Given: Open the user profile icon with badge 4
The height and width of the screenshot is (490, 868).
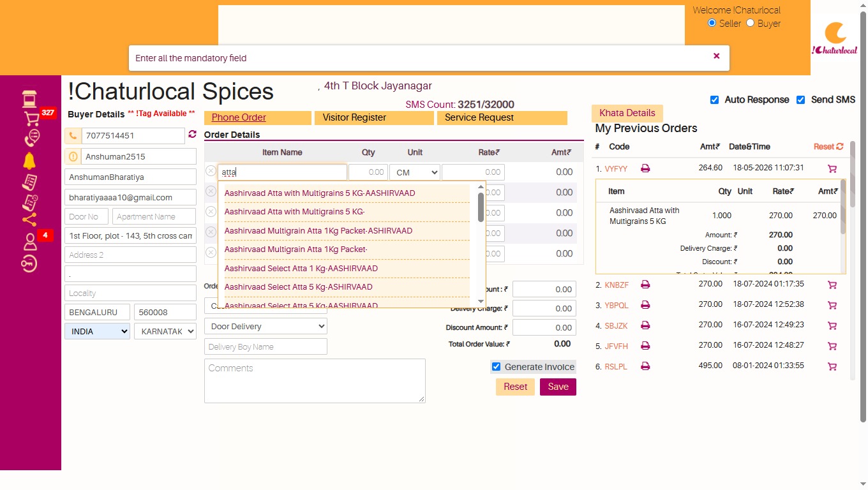Looking at the screenshot, I should tap(30, 242).
